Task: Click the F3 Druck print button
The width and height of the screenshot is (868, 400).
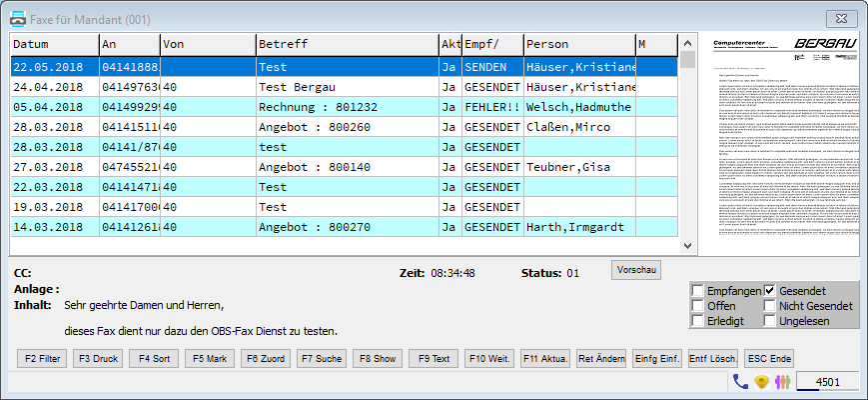Action: point(98,359)
